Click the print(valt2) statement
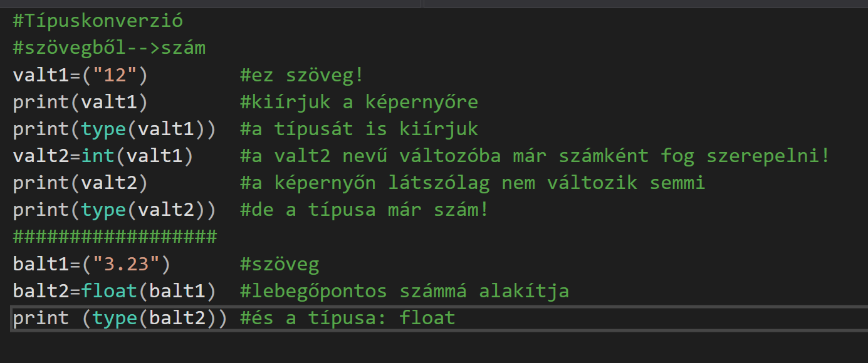The image size is (868, 363). pos(80,183)
